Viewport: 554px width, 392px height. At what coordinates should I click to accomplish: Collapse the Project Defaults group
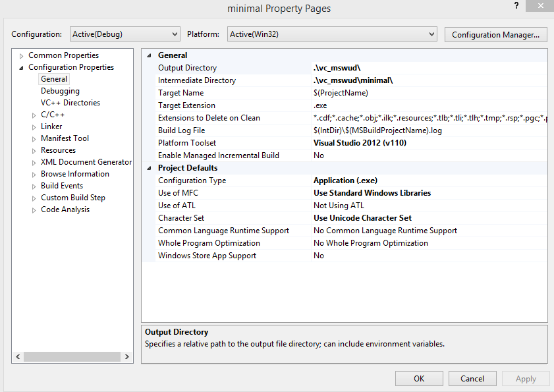[149, 167]
